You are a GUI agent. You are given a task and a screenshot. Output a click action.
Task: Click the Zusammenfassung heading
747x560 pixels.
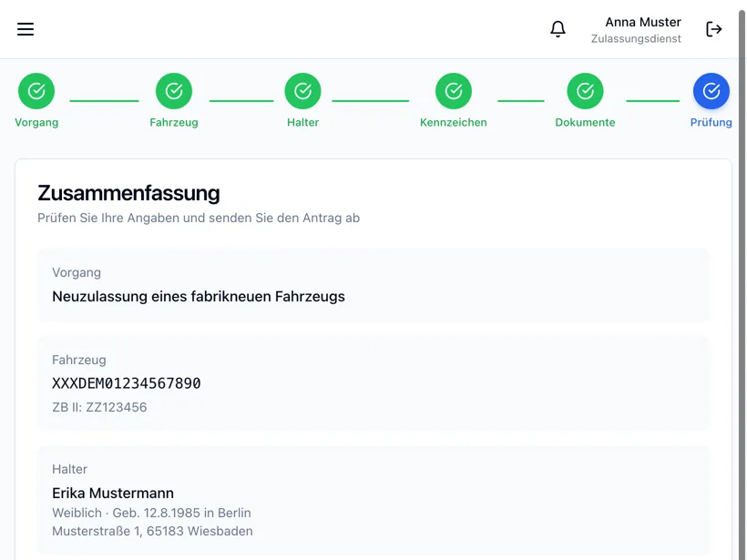click(x=128, y=193)
